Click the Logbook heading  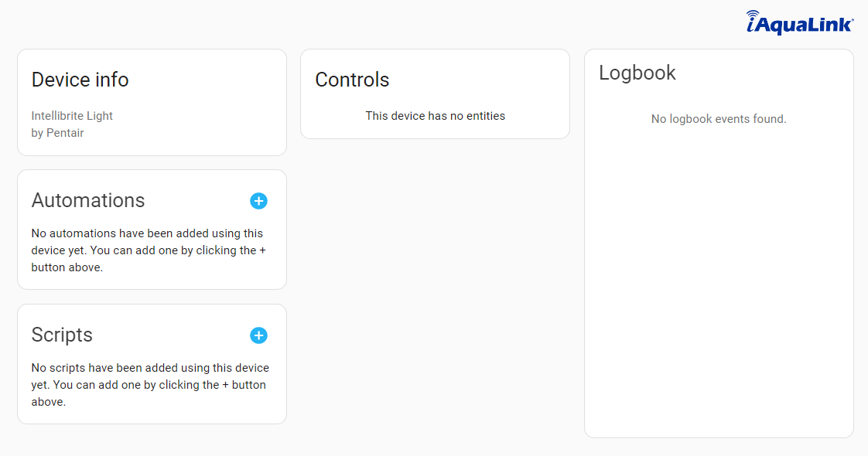point(637,73)
